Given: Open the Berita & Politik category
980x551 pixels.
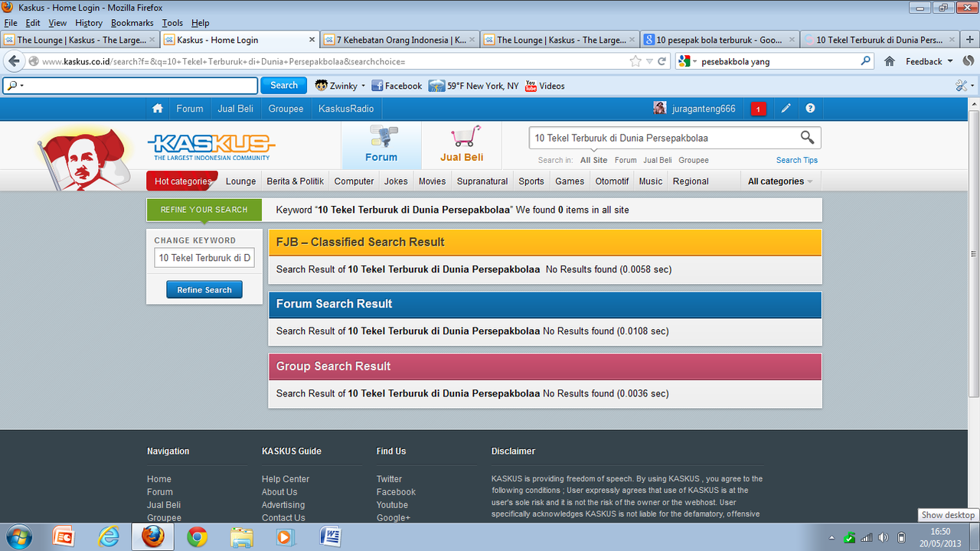Looking at the screenshot, I should [296, 181].
